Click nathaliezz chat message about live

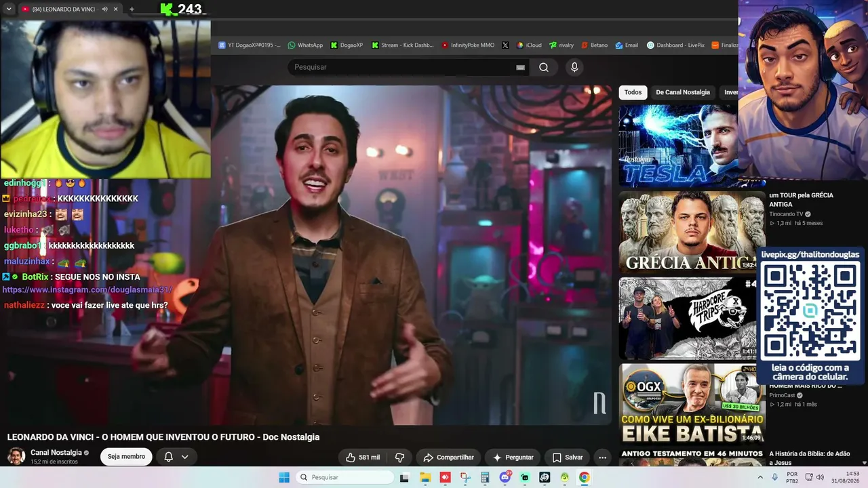[85, 306]
